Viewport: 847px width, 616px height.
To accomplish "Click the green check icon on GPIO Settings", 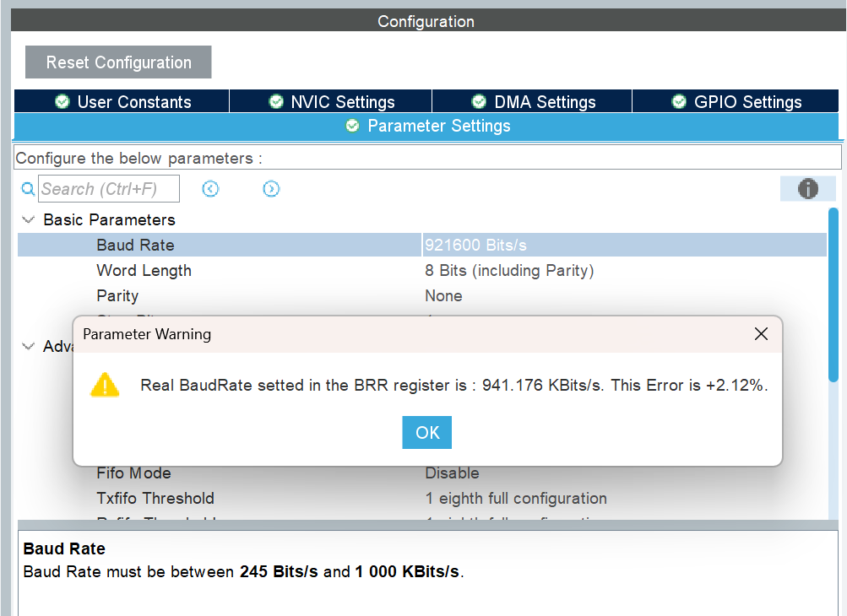I will pos(679,101).
